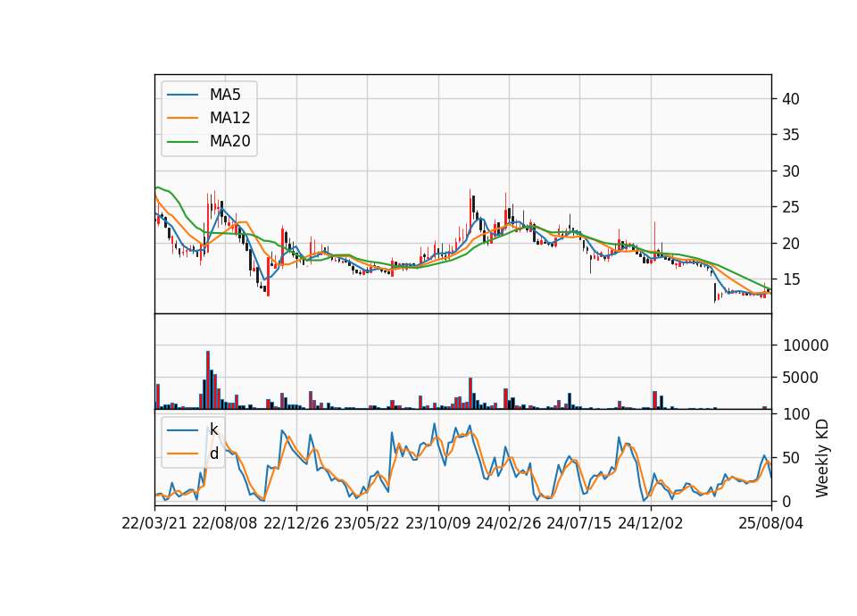Click the date label 24/02/26
Viewport: 857px width, 616px height.
508,523
